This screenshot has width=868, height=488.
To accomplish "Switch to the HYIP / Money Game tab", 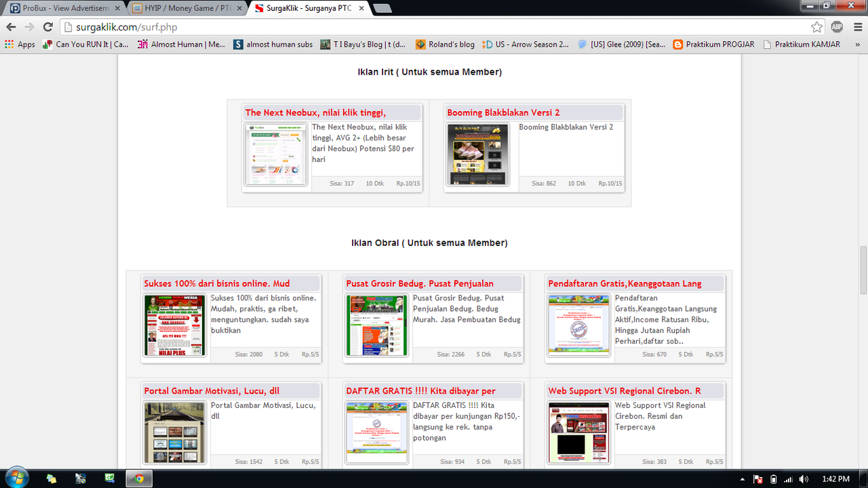I will (x=188, y=9).
